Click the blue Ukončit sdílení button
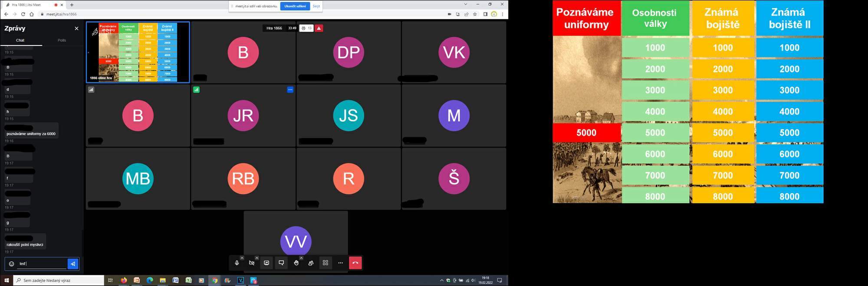Viewport: 868px width, 286px height. tap(295, 6)
